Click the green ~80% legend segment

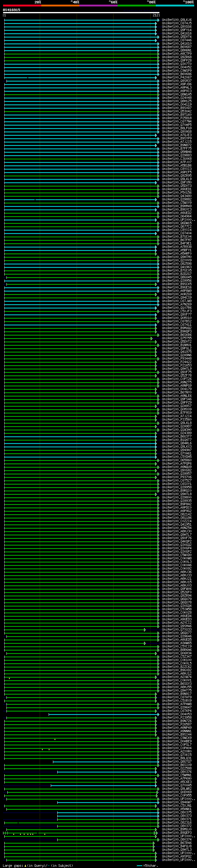click(137, 6)
